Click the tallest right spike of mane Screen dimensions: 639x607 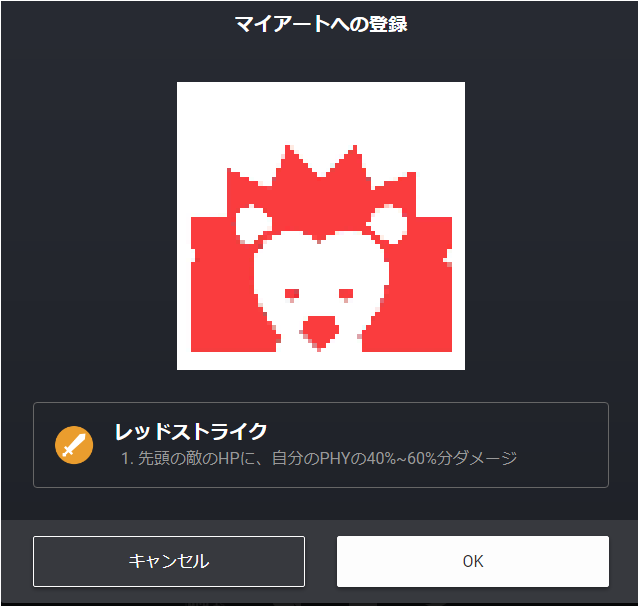point(353,161)
